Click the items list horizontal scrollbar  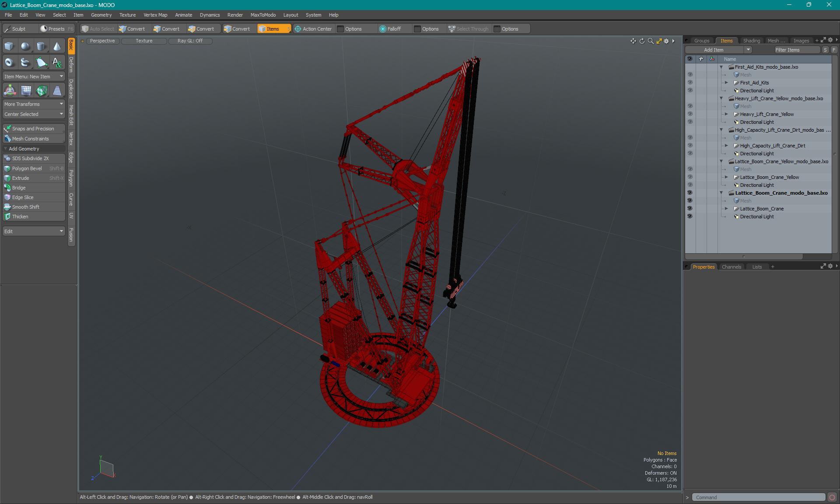pos(744,256)
